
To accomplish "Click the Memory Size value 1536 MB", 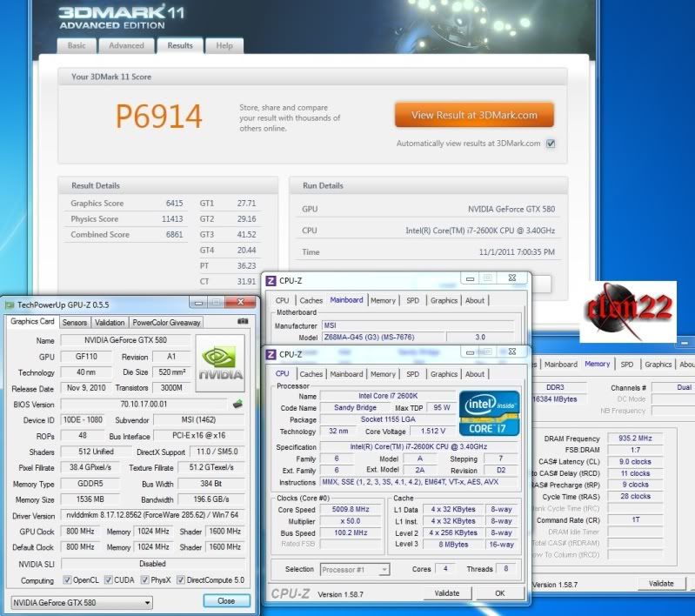I will 90,499.
